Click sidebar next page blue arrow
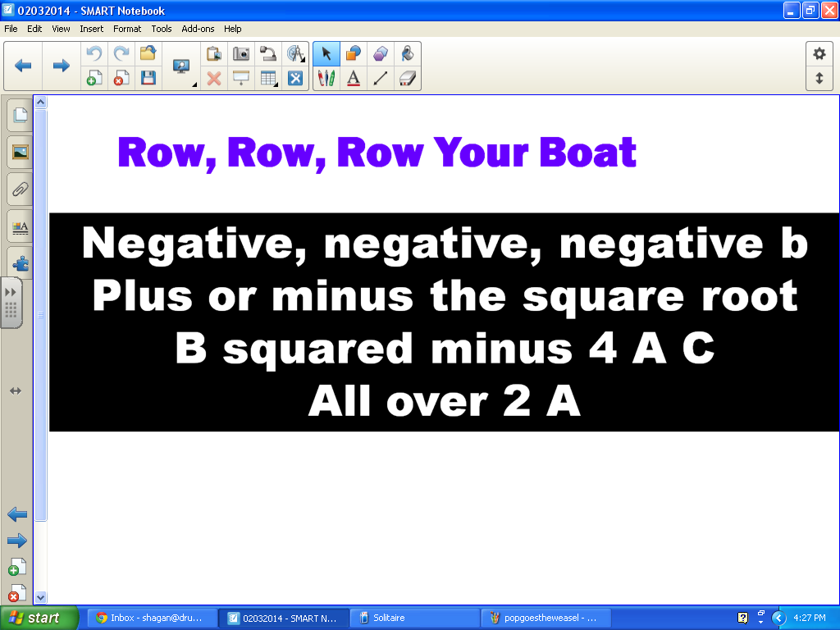Viewport: 840px width, 630px height. pyautogui.click(x=17, y=541)
